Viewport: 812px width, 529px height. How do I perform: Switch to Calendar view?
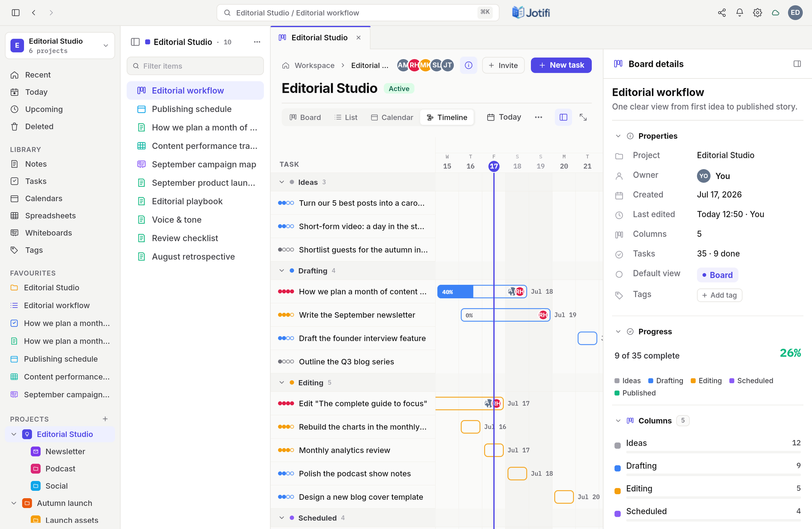[392, 117]
